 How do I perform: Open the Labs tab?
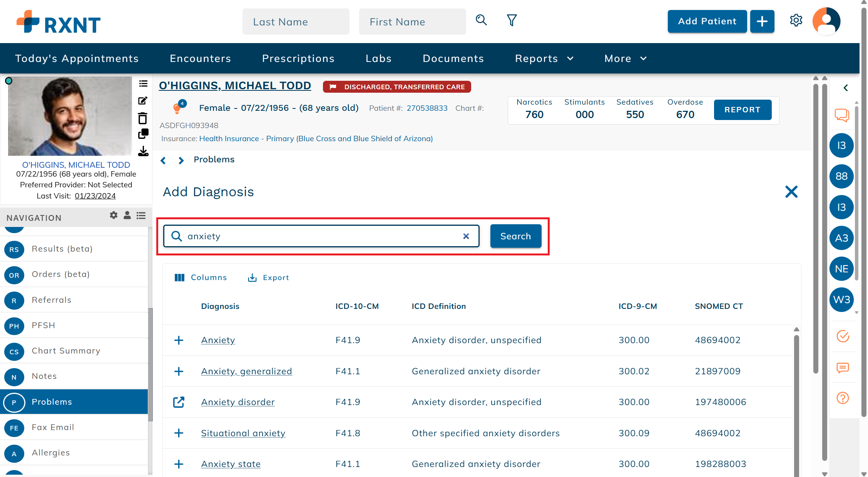(378, 58)
